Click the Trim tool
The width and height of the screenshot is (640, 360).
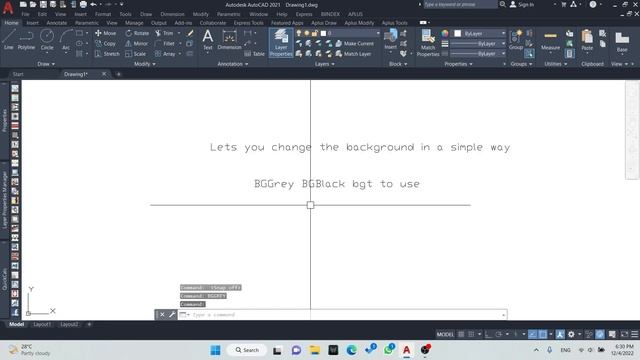pyautogui.click(x=164, y=33)
